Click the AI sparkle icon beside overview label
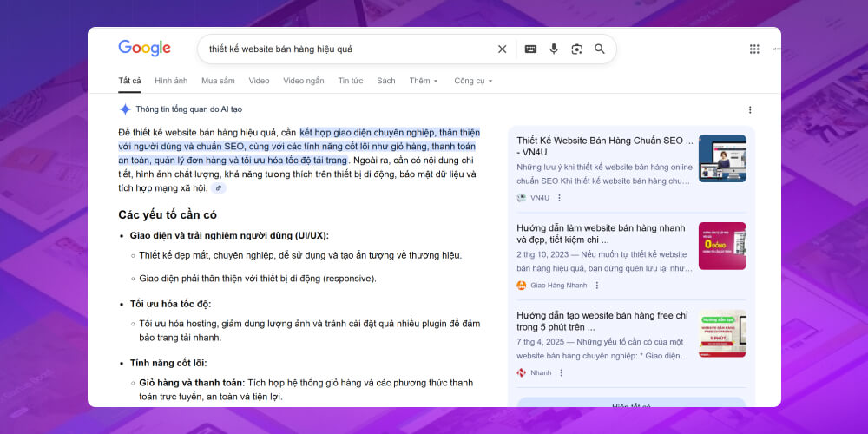Image resolution: width=868 pixels, height=434 pixels. pos(125,109)
